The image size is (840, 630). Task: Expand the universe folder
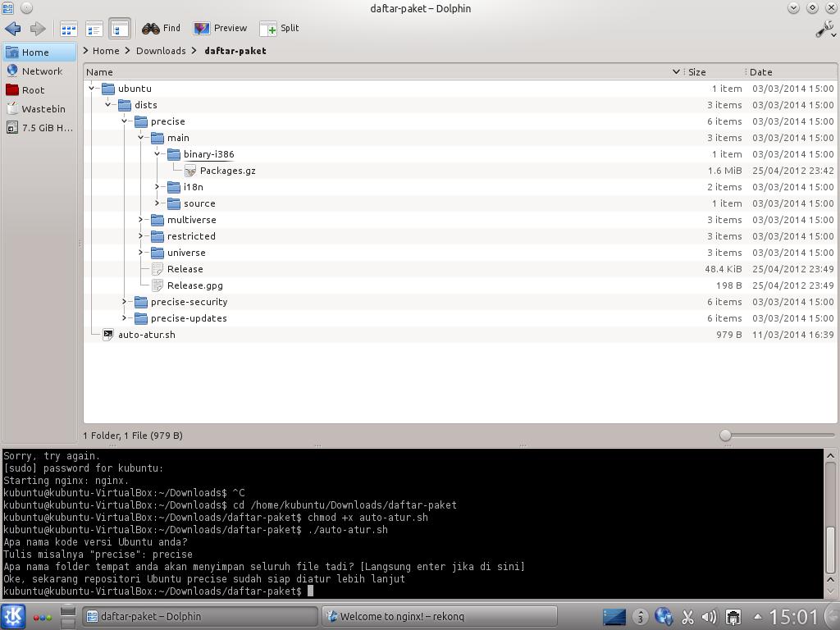(x=141, y=253)
